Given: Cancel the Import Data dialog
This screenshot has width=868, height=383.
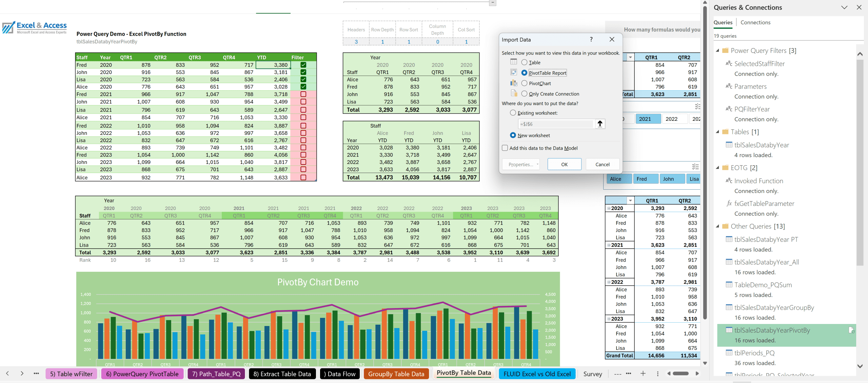Looking at the screenshot, I should click(602, 165).
